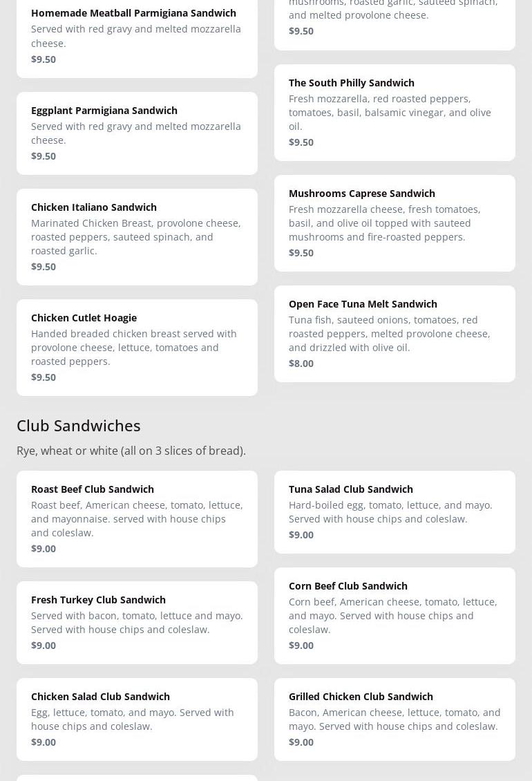Click the Club Sandwiches section heading
The width and height of the screenshot is (532, 781).
78,426
